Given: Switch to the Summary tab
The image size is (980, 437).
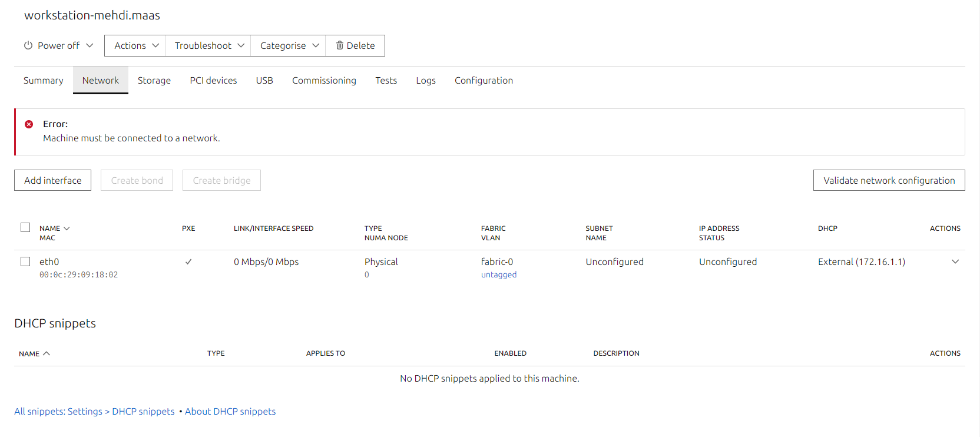Looking at the screenshot, I should [x=44, y=80].
